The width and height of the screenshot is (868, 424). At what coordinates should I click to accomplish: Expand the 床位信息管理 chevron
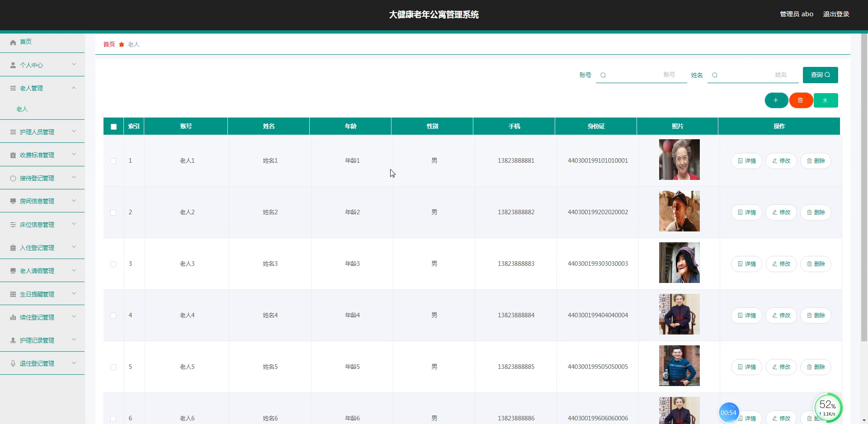pos(74,224)
